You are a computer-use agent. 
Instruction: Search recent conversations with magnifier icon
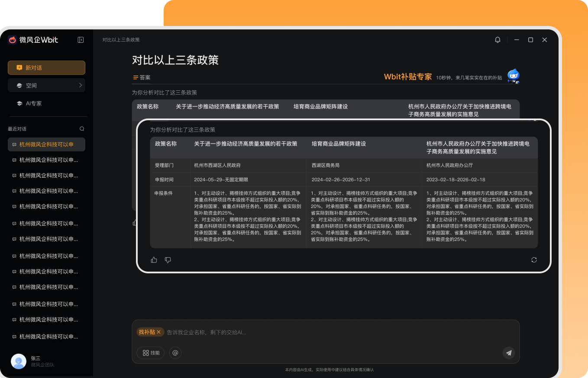82,129
